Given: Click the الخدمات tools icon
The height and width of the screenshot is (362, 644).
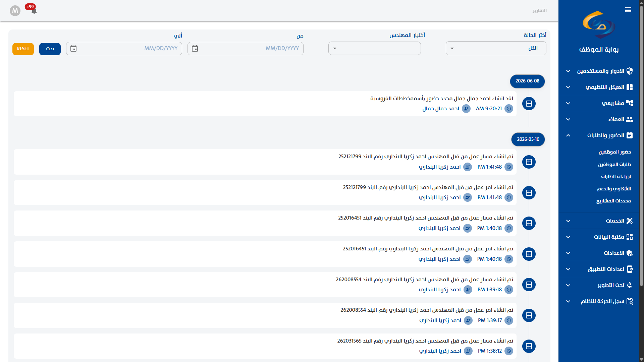Looking at the screenshot, I should [630, 221].
